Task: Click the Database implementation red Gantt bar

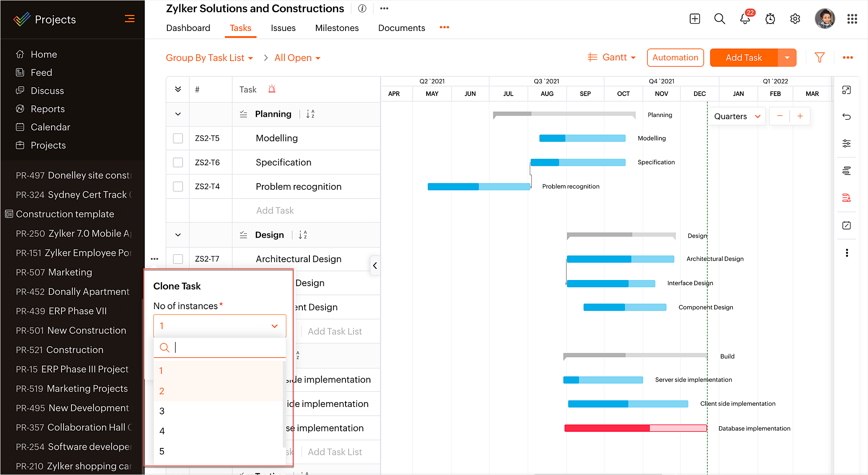Action: pyautogui.click(x=635, y=428)
